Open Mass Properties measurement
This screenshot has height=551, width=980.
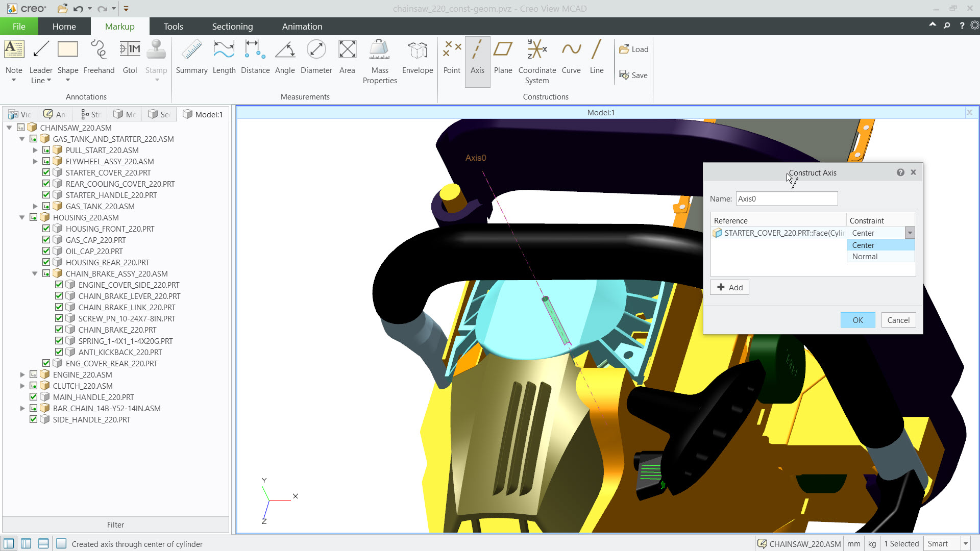click(x=380, y=62)
